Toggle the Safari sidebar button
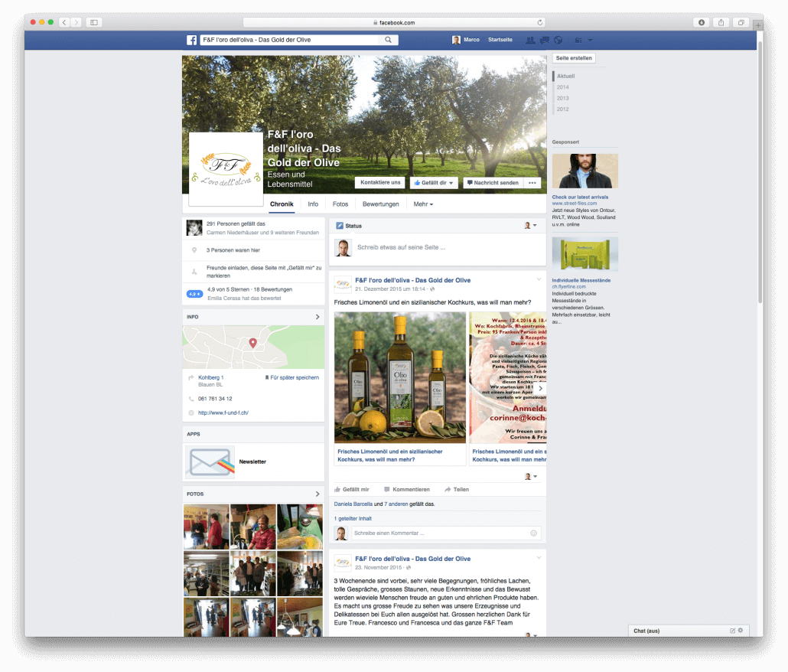The height and width of the screenshot is (672, 788). coord(94,22)
